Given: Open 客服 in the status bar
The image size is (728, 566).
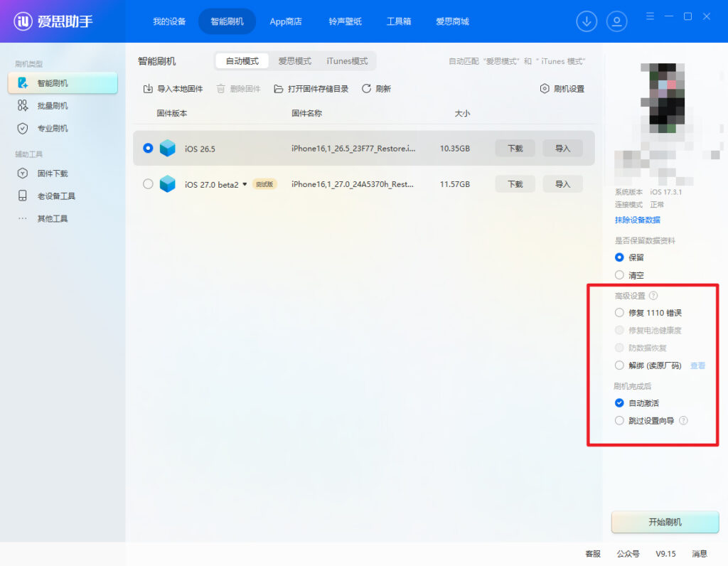Looking at the screenshot, I should point(592,553).
